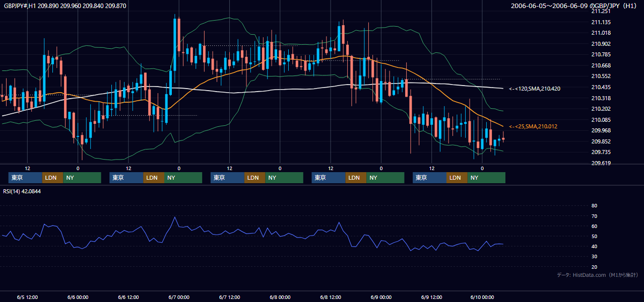
Task: Click price axis value 211.018
Action: tap(601, 33)
